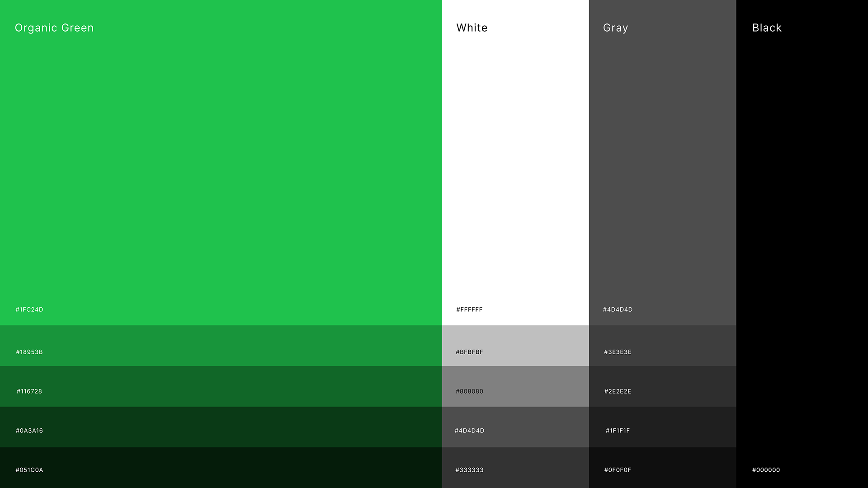Pick the #116728 dark green swatch
Image resolution: width=868 pixels, height=488 pixels.
coord(221,386)
